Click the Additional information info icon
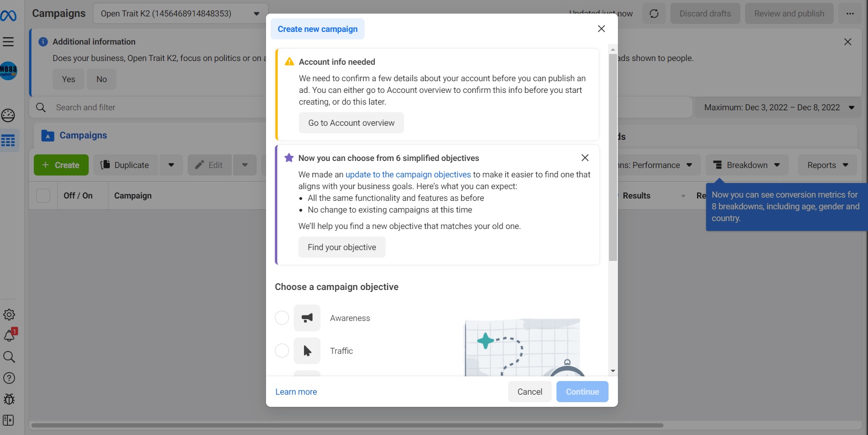The width and height of the screenshot is (868, 435). [43, 42]
